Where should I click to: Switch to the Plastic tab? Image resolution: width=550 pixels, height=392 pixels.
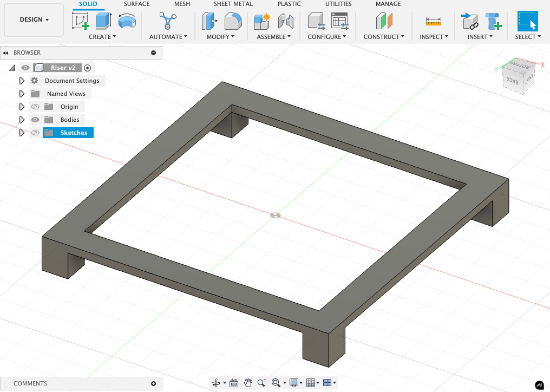(289, 4)
